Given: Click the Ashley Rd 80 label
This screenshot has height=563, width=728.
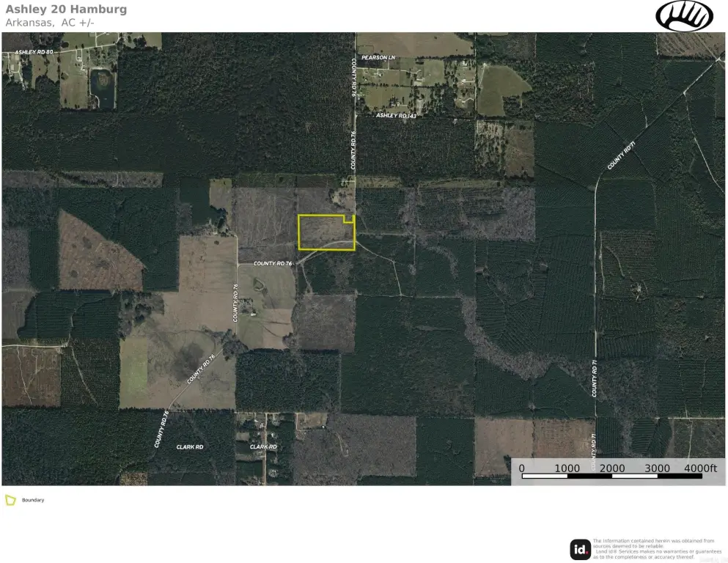Looking at the screenshot, I should tap(34, 52).
